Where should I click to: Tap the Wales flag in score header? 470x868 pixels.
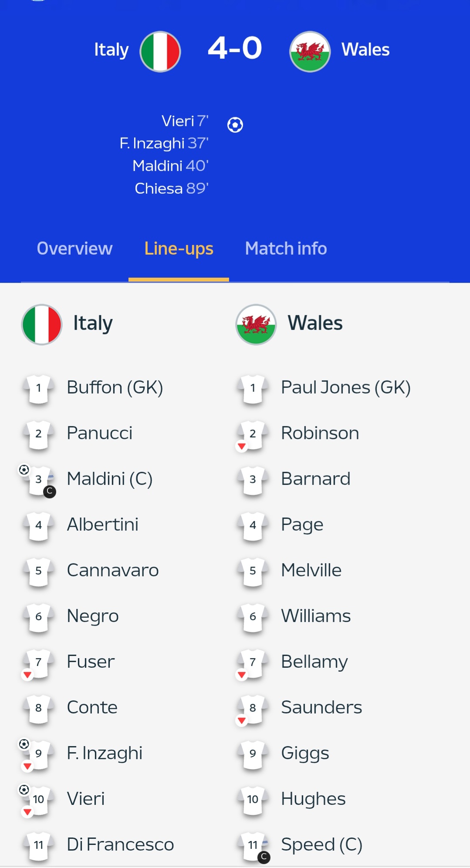pyautogui.click(x=310, y=51)
